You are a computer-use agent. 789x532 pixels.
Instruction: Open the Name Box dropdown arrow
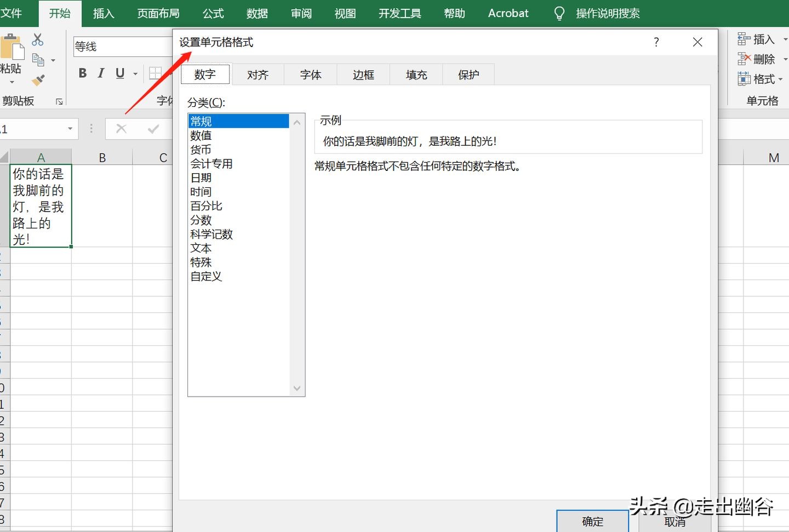coord(70,129)
